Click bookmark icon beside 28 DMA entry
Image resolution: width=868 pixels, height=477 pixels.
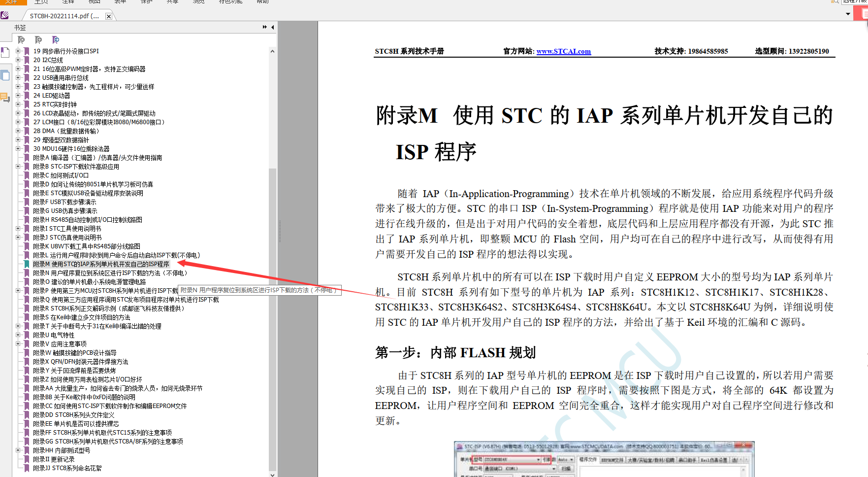(x=27, y=131)
